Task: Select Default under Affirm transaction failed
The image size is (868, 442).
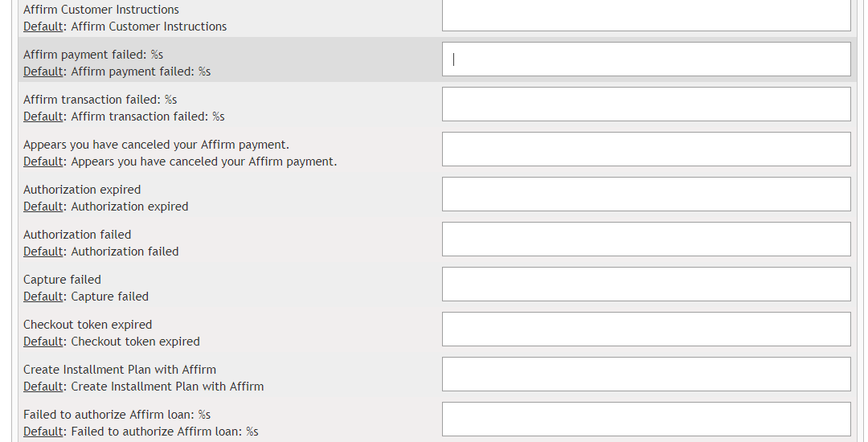Action: coord(43,117)
